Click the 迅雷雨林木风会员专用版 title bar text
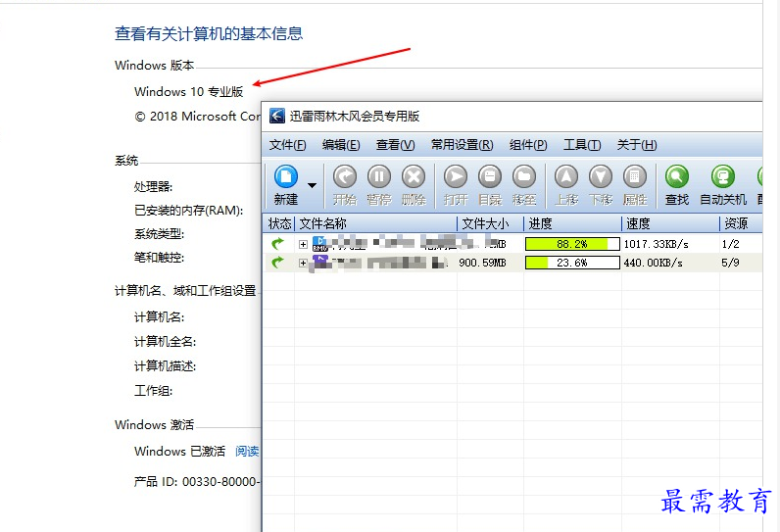Viewport: 780px width, 532px height. coord(355,116)
